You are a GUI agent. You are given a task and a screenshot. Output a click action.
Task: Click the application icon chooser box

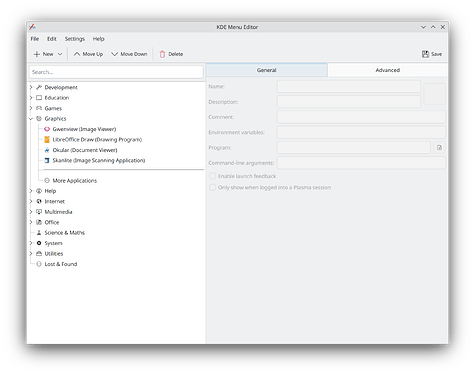click(x=434, y=94)
